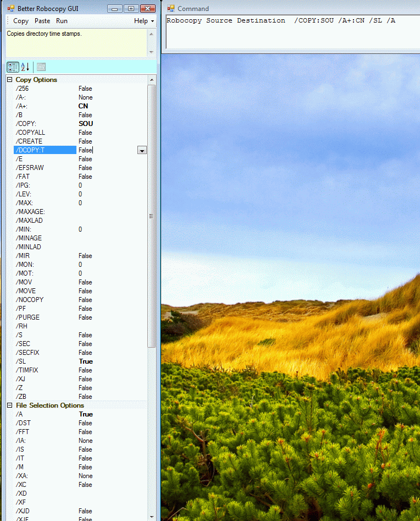Select the /ZB option row
The image size is (420, 521).
[81, 397]
